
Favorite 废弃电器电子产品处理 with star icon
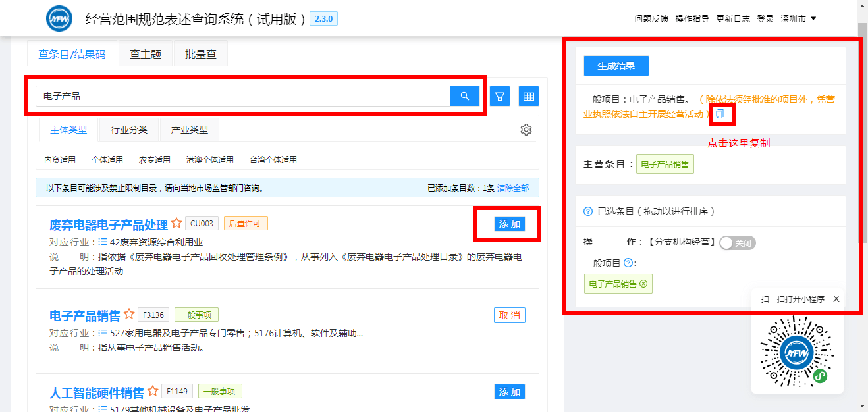pyautogui.click(x=176, y=224)
